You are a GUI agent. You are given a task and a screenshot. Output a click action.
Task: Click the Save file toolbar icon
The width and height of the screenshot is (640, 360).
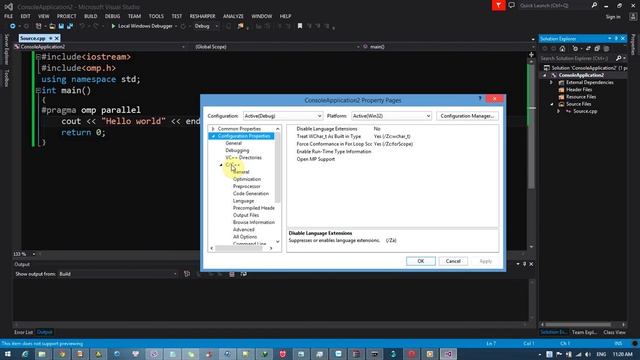61,26
